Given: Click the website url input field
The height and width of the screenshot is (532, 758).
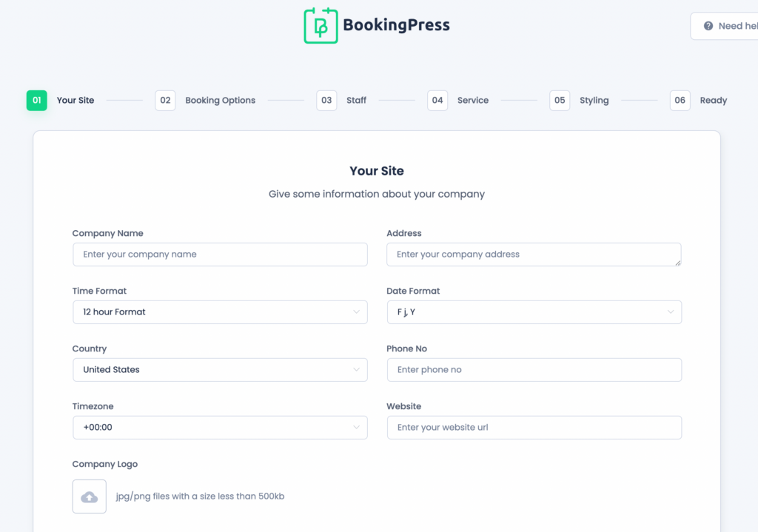Looking at the screenshot, I should 534,427.
